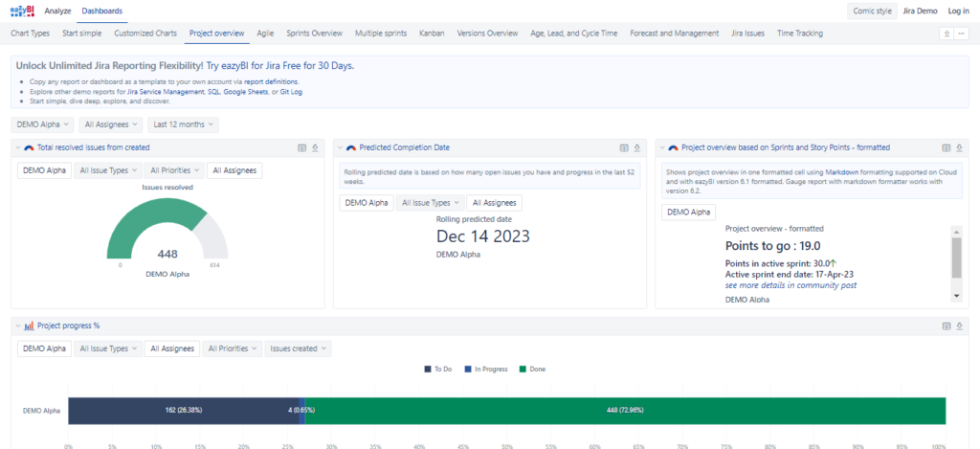
Task: Open the Sprints Overview dashboard tab
Action: tap(314, 34)
